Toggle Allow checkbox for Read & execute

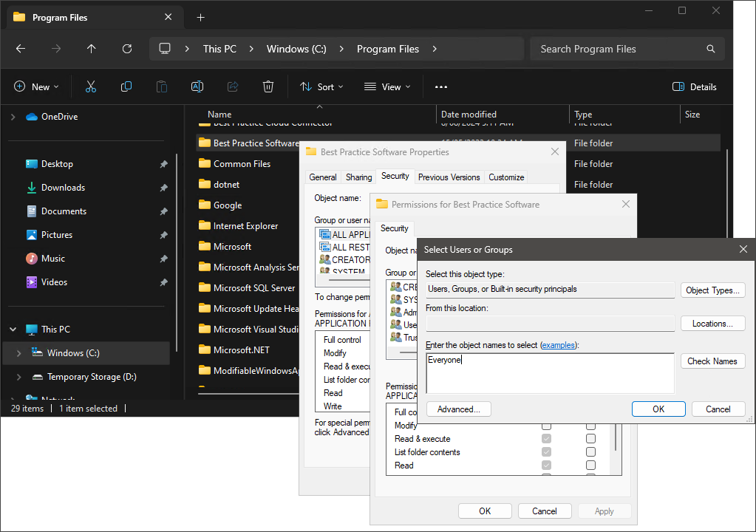546,438
